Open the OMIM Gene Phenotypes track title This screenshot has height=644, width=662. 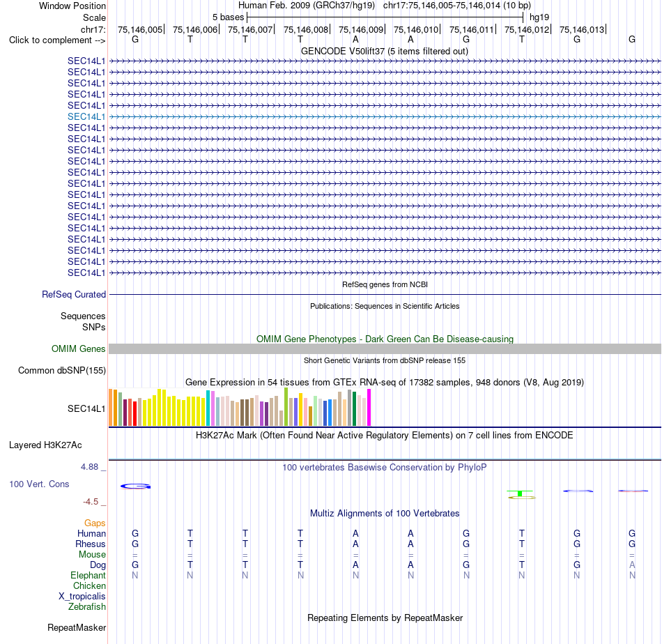[x=385, y=339]
